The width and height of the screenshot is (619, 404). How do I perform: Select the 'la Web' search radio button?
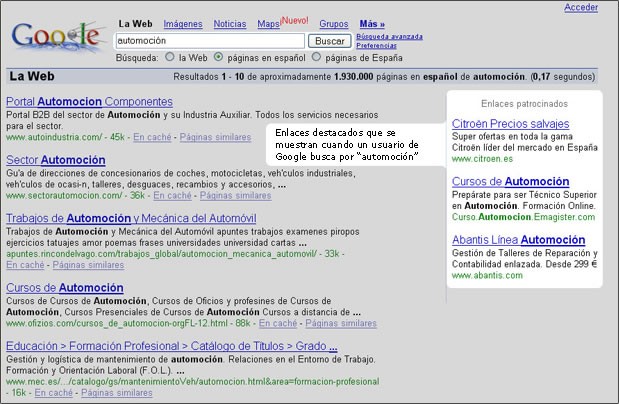coord(170,57)
